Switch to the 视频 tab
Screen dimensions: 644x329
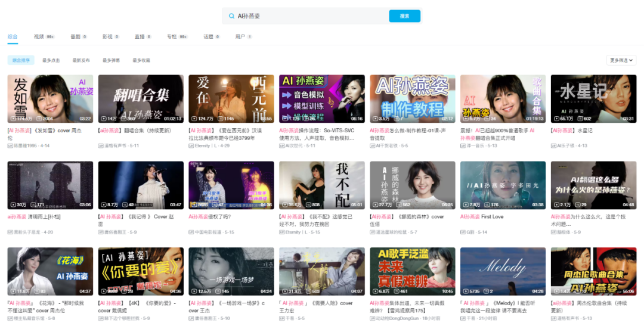tap(39, 37)
